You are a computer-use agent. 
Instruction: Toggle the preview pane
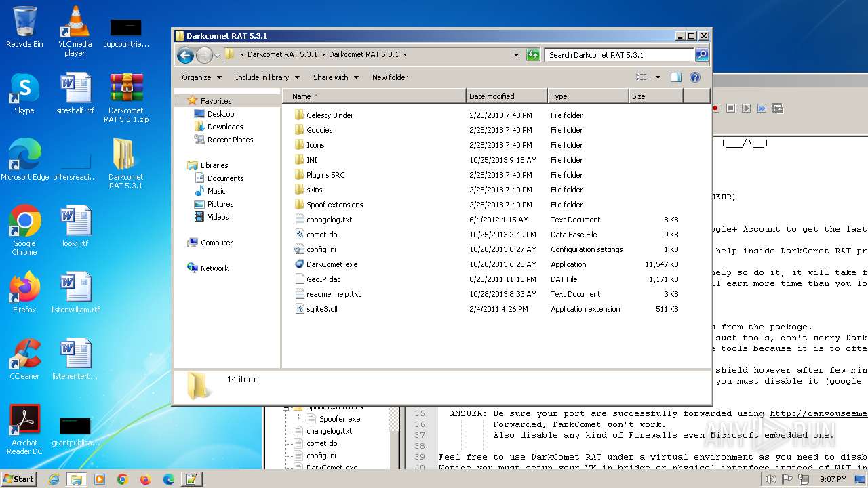[x=676, y=77]
